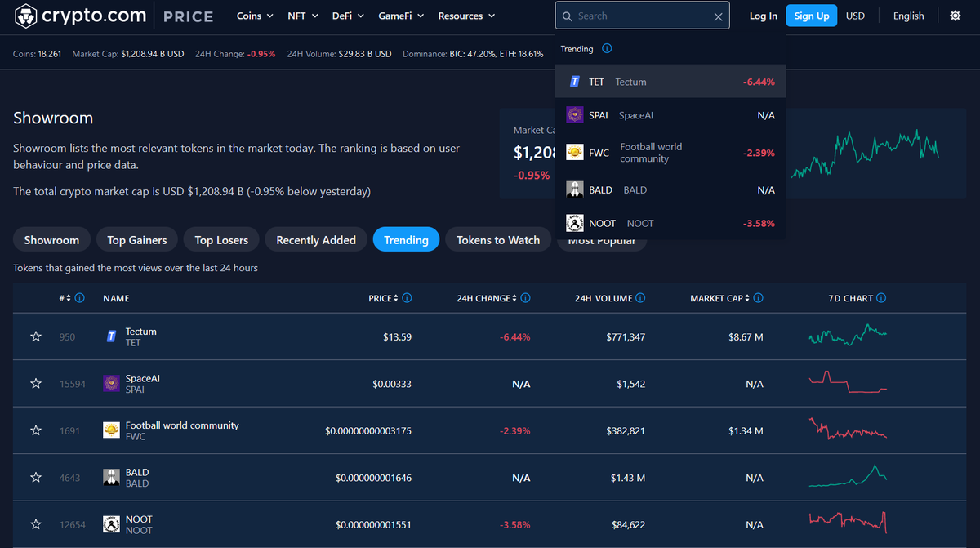The image size is (980, 548).
Task: Click the NOOT logo in the table
Action: coord(112,524)
